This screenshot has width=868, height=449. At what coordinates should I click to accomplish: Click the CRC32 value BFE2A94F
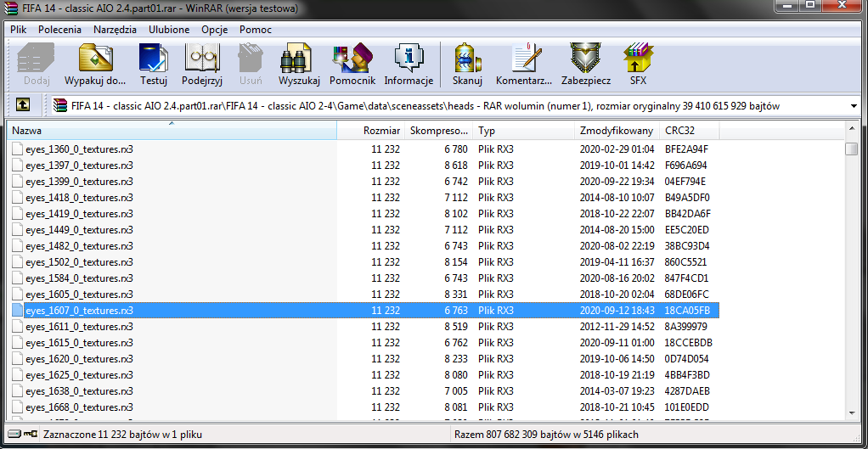(x=686, y=149)
